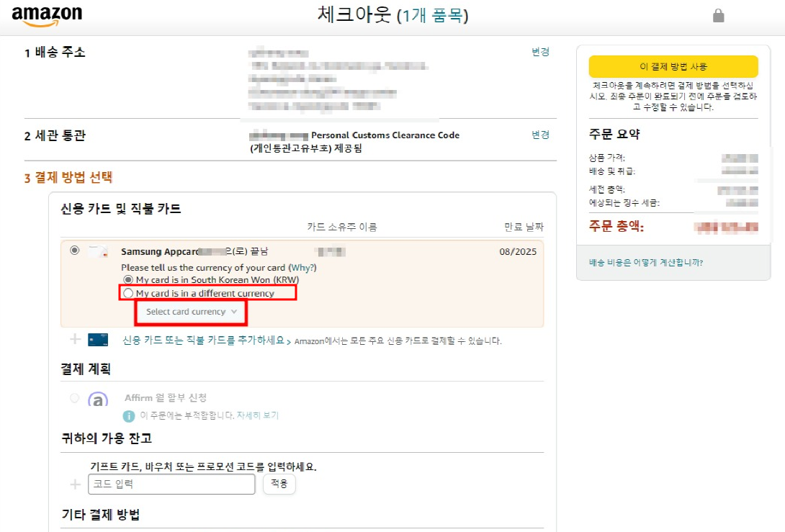
Task: Open the "Select card currency" dropdown
Action: click(x=190, y=313)
